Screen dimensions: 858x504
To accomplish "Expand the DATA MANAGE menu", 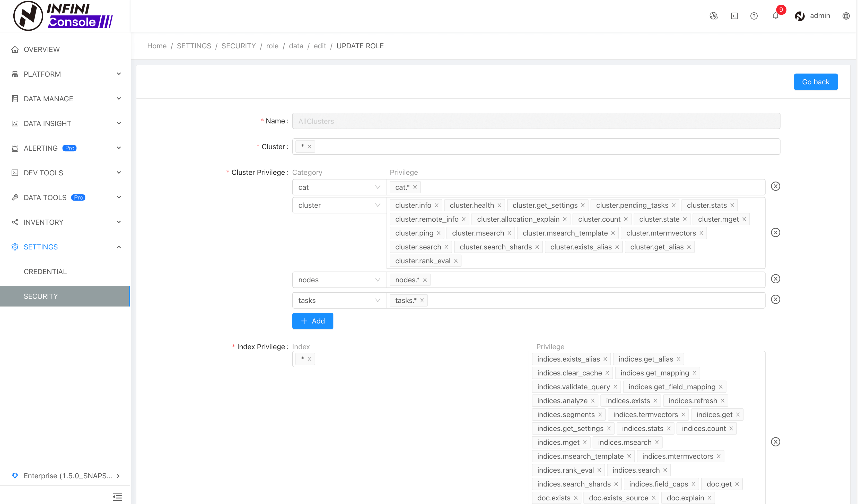I will click(65, 99).
